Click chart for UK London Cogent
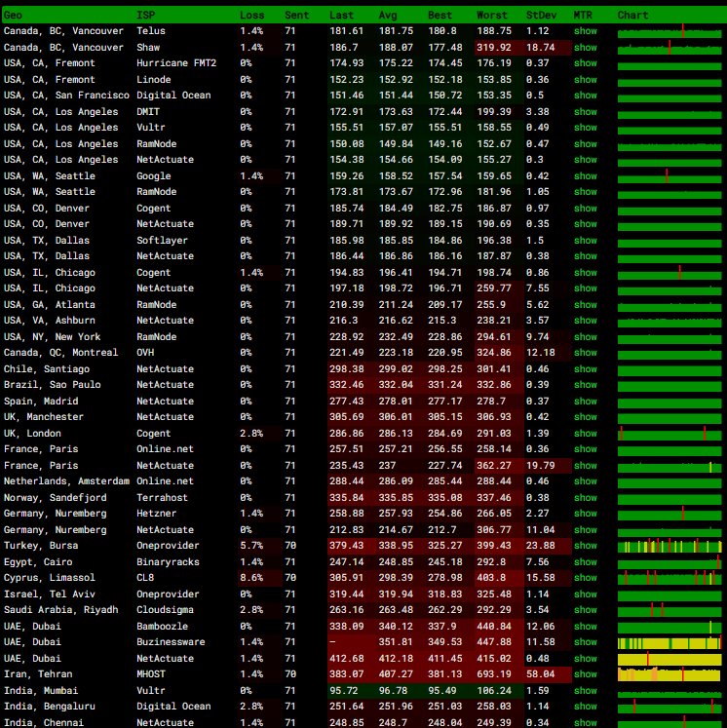 pyautogui.click(x=670, y=433)
